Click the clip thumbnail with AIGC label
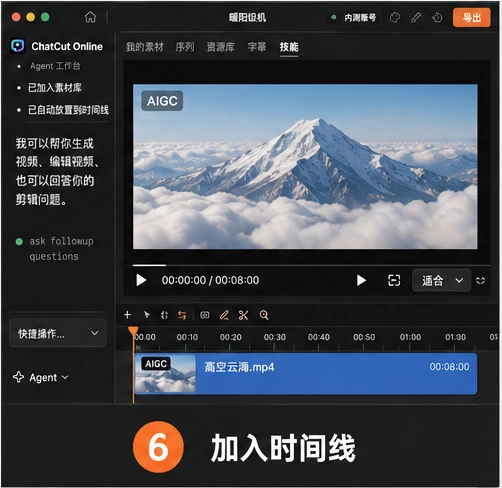 (x=165, y=374)
